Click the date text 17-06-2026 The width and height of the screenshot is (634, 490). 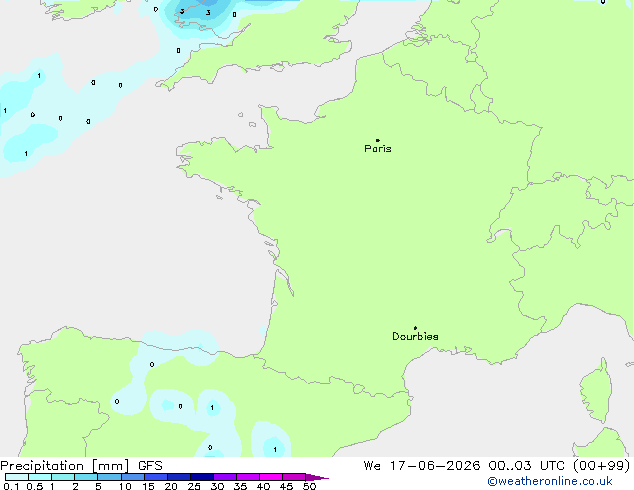(435, 466)
